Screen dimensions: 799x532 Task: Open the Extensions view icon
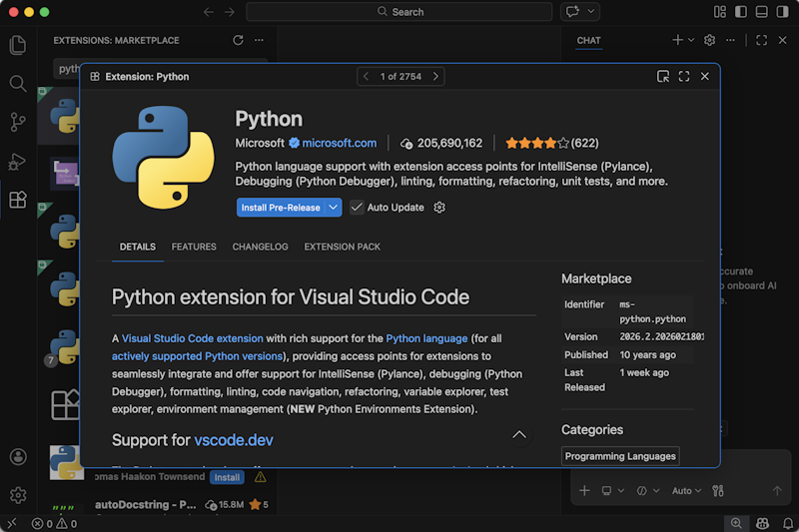tap(18, 200)
